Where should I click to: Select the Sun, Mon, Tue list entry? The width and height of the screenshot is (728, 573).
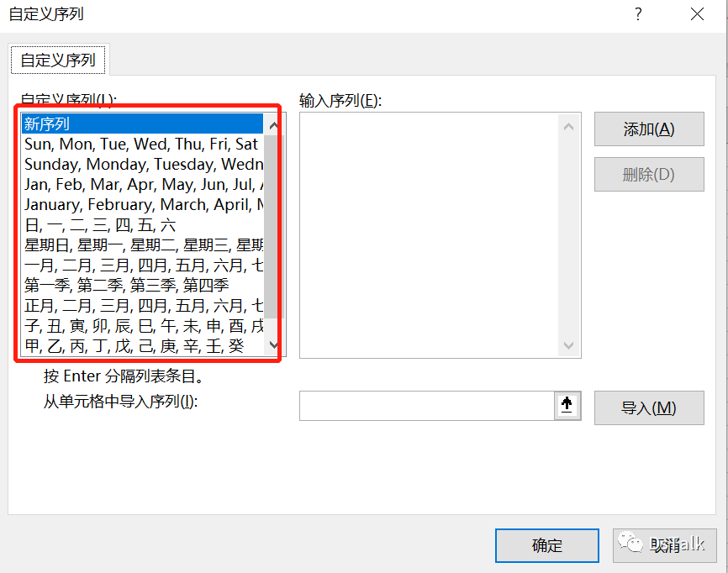[x=141, y=145]
